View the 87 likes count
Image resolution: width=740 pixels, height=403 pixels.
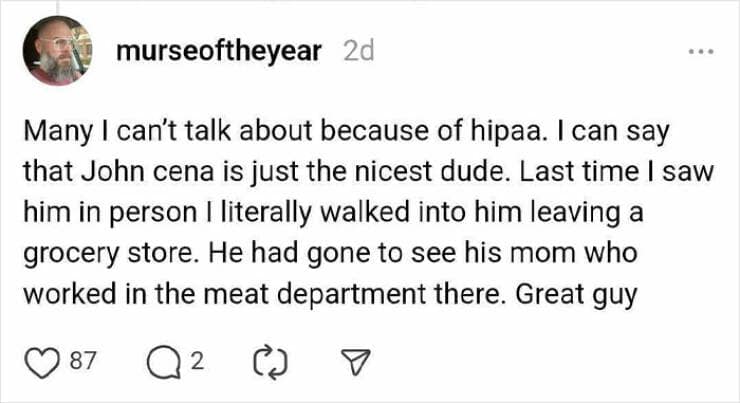pos(82,361)
